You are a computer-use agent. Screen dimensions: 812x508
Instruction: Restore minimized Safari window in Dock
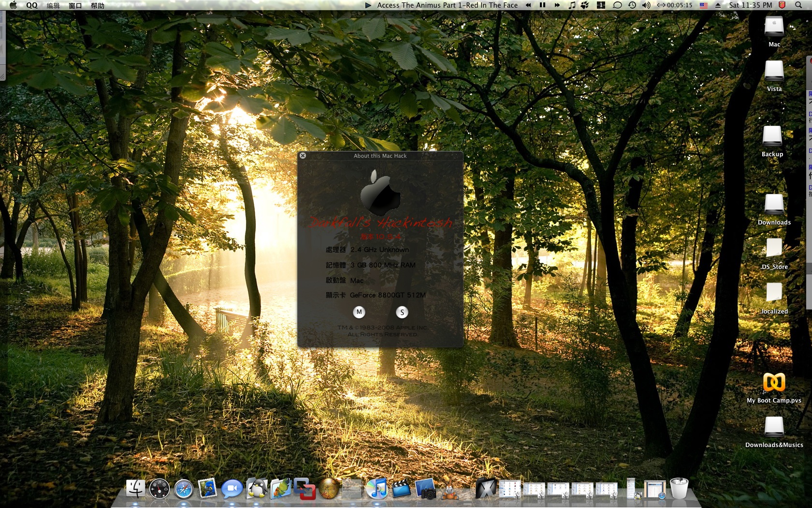coord(655,489)
